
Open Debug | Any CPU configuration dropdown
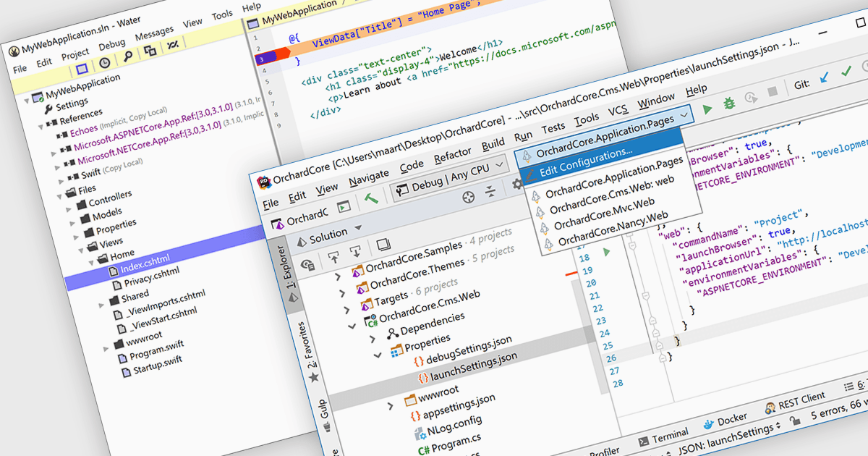451,177
